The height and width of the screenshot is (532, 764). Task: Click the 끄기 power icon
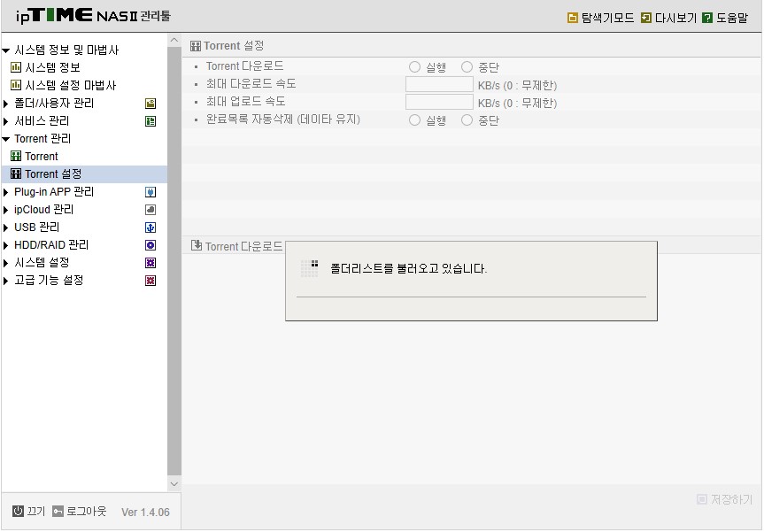[18, 511]
